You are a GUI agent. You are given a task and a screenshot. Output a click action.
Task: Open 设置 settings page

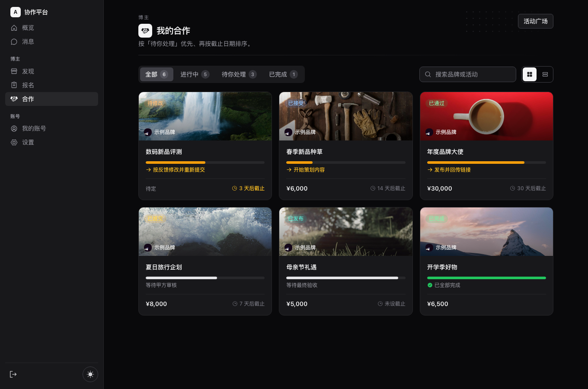pos(51,142)
